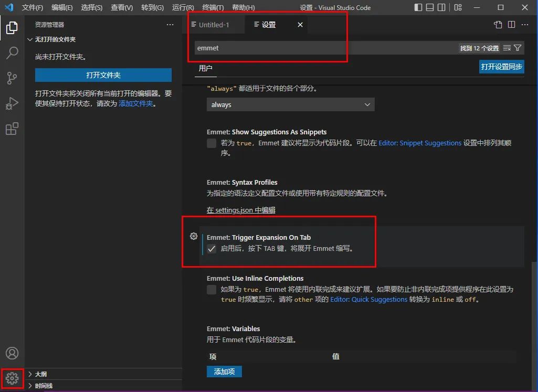The height and width of the screenshot is (392, 538).
Task: Open the 终端(T) menu
Action: click(213, 7)
